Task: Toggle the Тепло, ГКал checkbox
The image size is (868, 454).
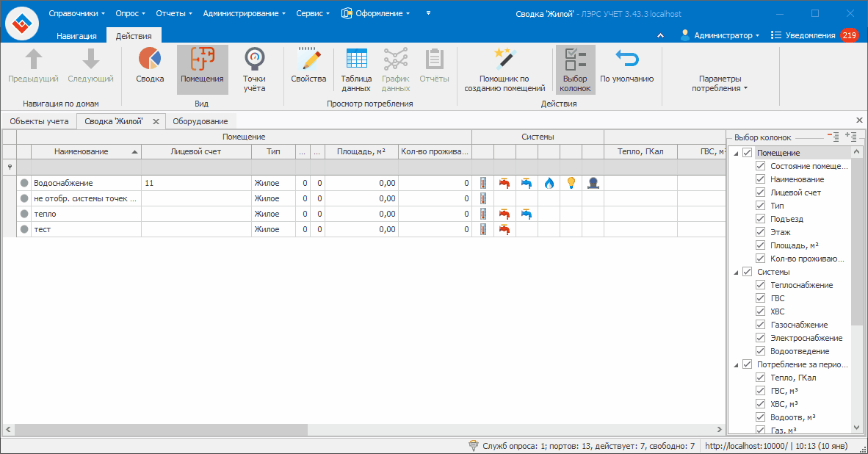Action: tap(760, 378)
